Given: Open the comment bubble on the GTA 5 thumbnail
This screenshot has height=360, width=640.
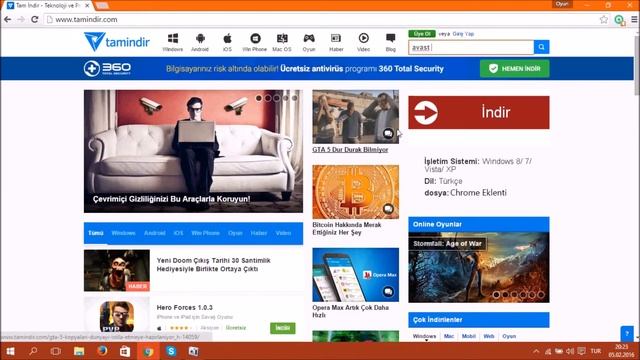Looking at the screenshot, I should [x=388, y=133].
